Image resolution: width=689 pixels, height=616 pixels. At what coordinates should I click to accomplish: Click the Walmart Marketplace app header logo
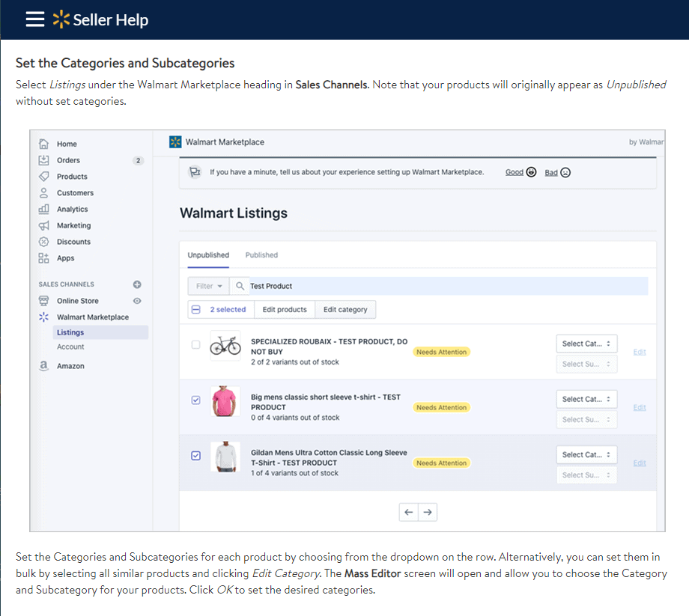coord(175,141)
